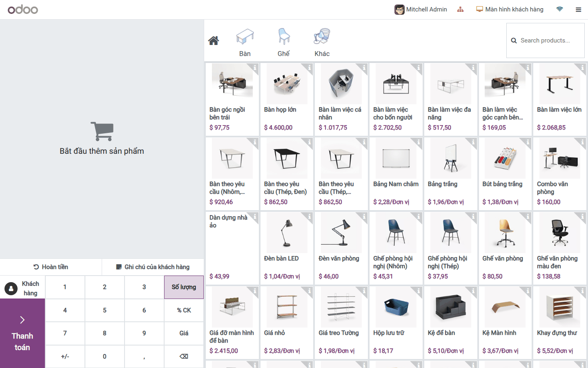The height and width of the screenshot is (368, 588).
Task: Click numpad key 3
Action: coord(144,287)
